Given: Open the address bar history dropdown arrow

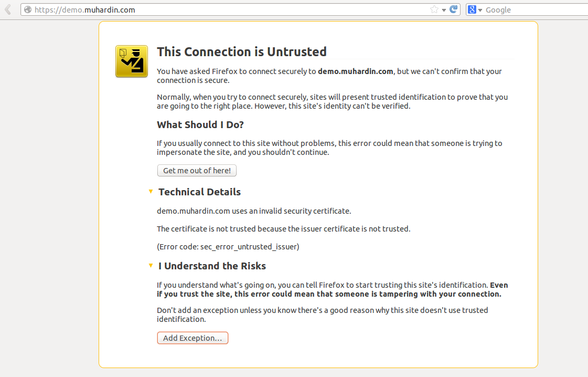Looking at the screenshot, I should point(444,10).
